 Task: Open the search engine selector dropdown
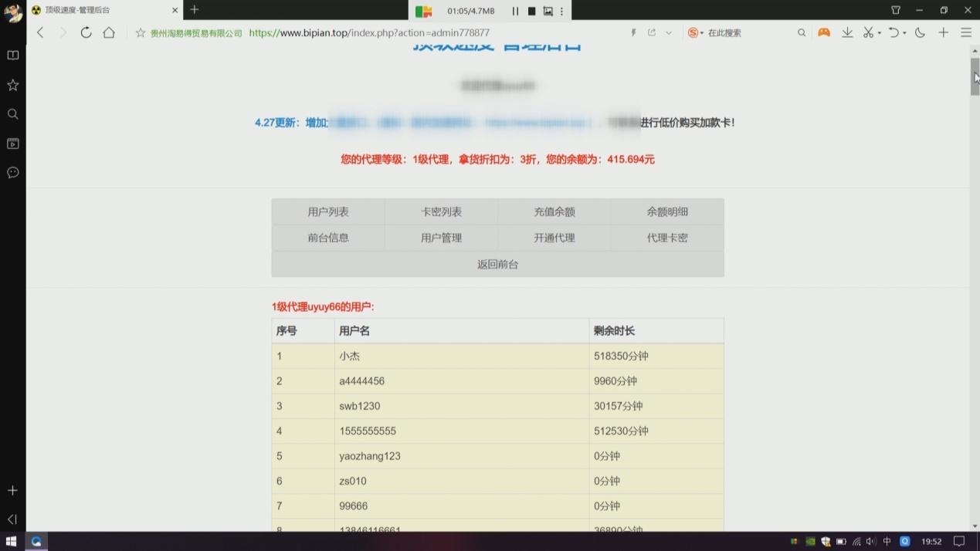[x=696, y=32]
